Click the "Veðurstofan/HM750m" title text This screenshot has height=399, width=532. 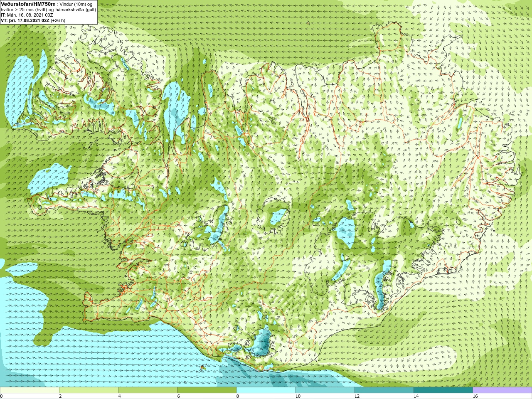pyautogui.click(x=28, y=4)
